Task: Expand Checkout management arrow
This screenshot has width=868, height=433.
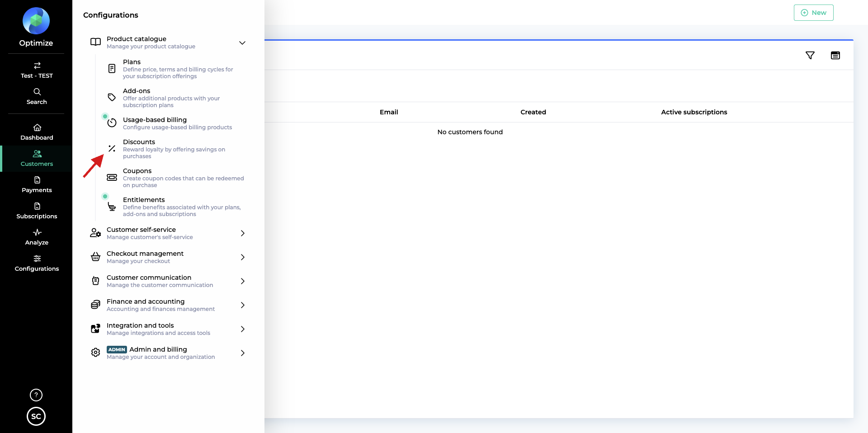Action: click(243, 257)
